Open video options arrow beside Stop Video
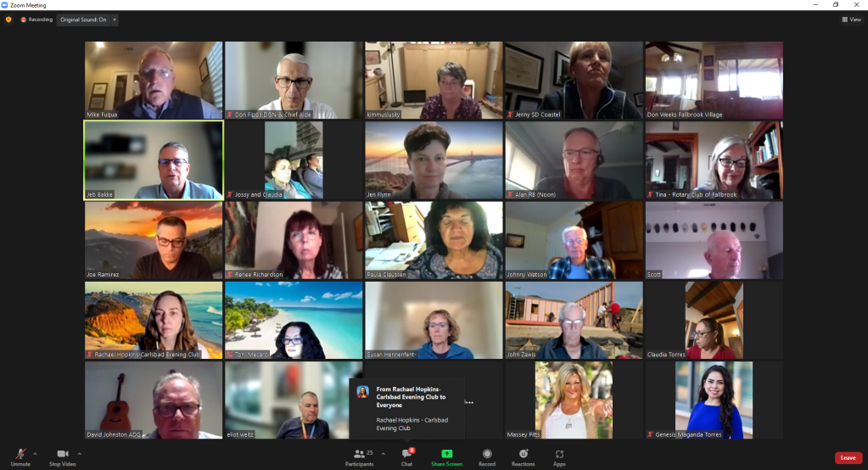 (80, 454)
